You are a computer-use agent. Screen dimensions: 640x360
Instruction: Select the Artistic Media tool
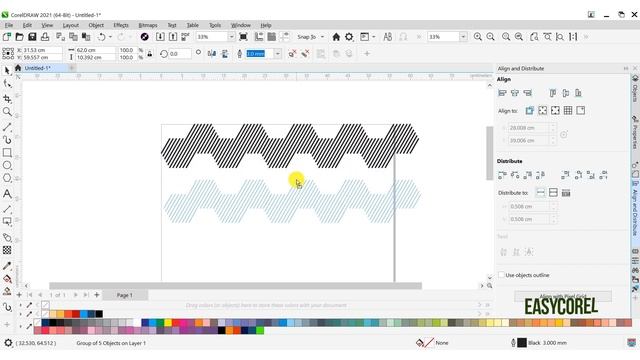coord(7,140)
